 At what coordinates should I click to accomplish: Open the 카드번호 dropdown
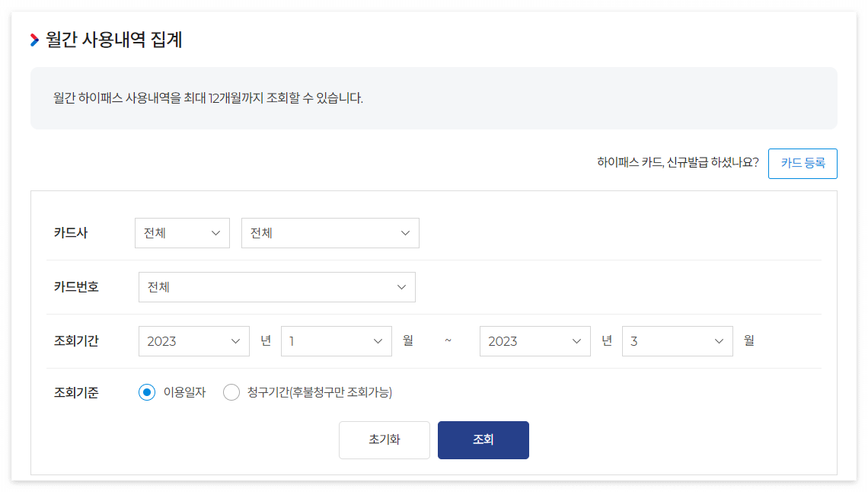click(x=277, y=287)
